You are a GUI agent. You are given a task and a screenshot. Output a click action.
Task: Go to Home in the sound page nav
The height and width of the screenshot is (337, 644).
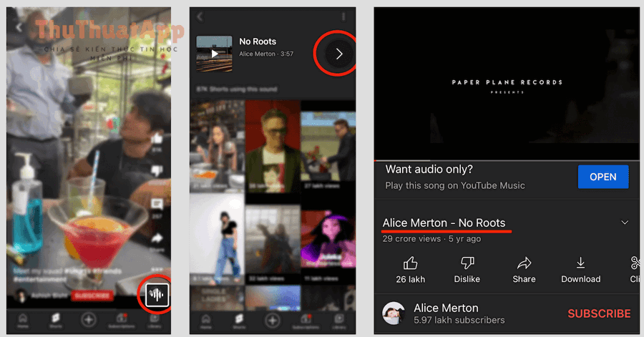coord(206,321)
